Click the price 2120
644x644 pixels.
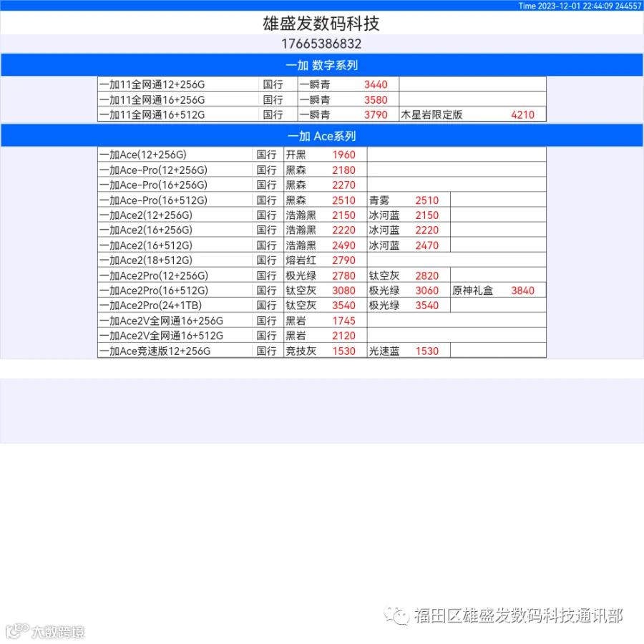(343, 336)
